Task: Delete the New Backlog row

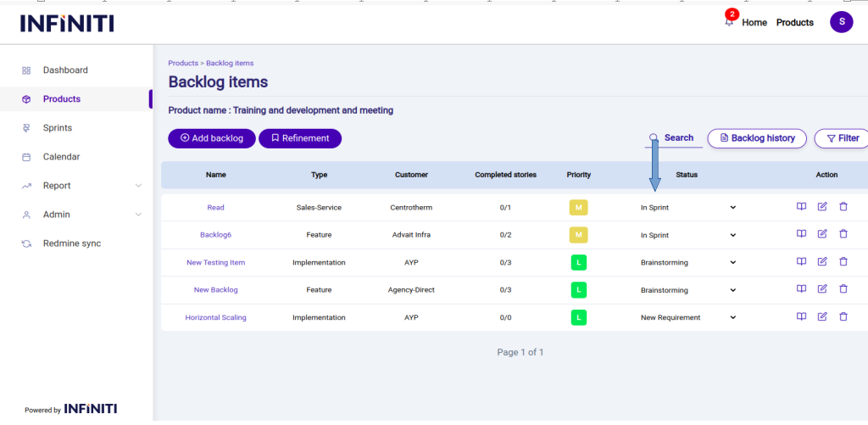Action: [x=843, y=289]
